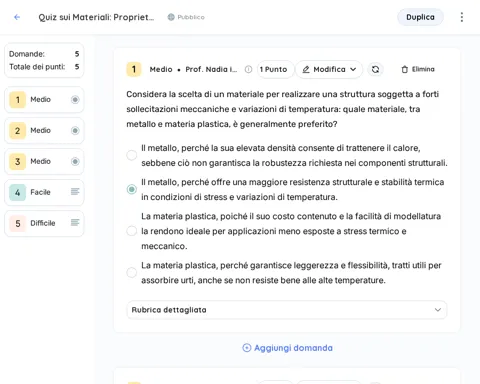Click the trash icon to delete question 1

click(x=405, y=69)
